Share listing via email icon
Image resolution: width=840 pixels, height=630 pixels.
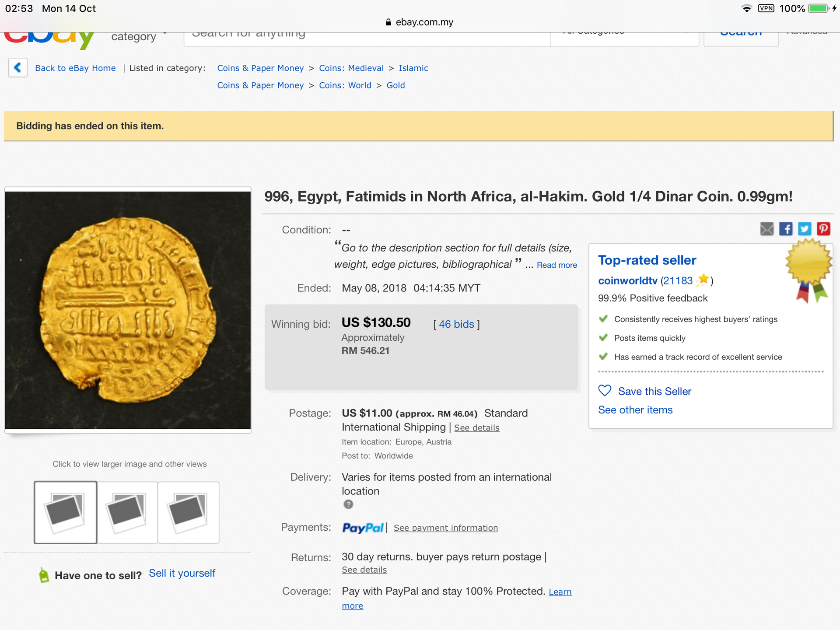point(766,229)
